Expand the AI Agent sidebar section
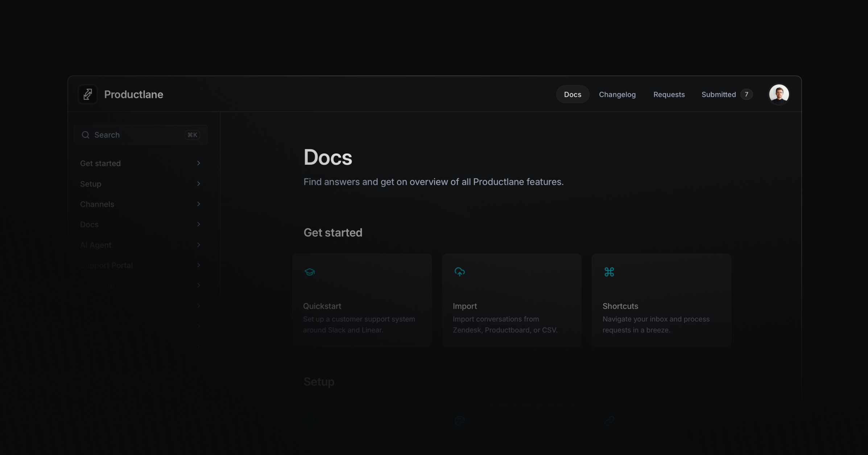The width and height of the screenshot is (868, 455). point(96,245)
